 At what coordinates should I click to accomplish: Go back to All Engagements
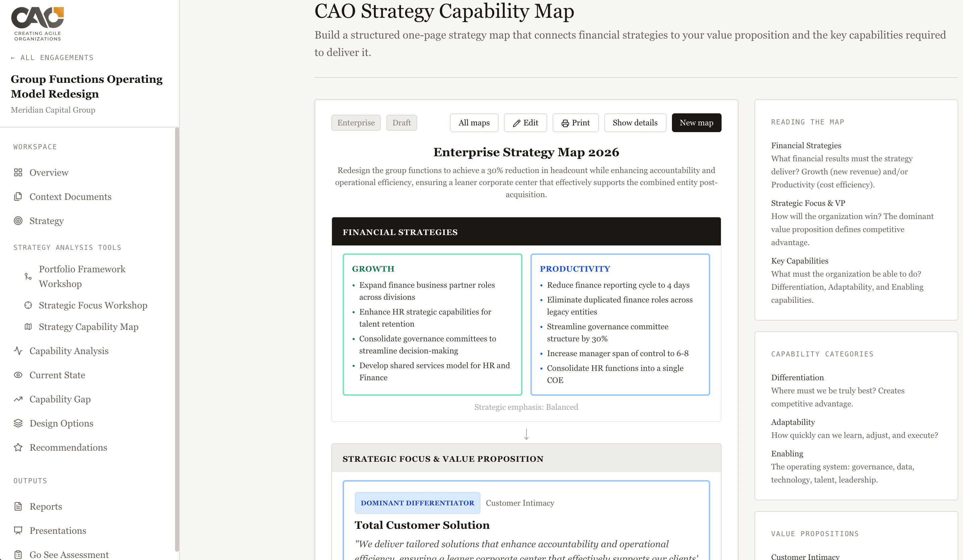tap(52, 58)
